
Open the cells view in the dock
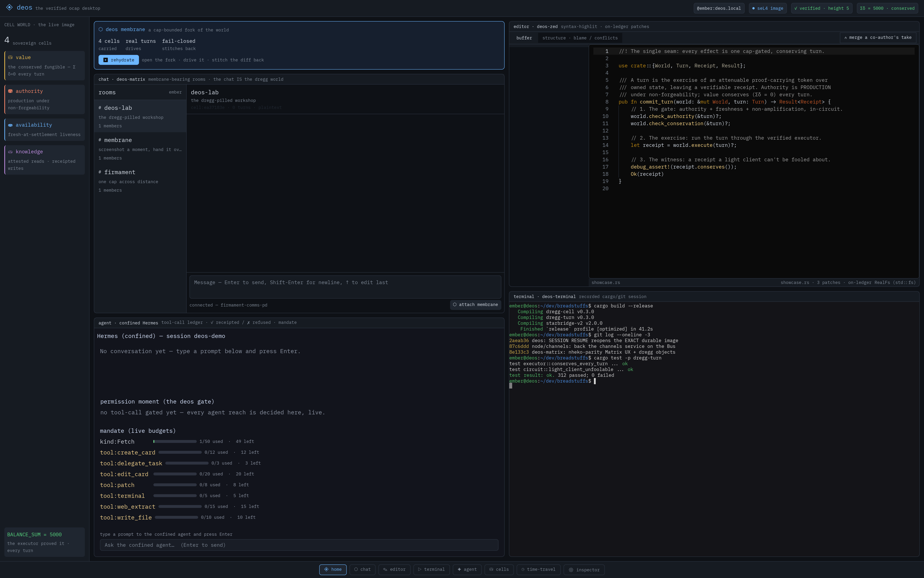pos(499,569)
